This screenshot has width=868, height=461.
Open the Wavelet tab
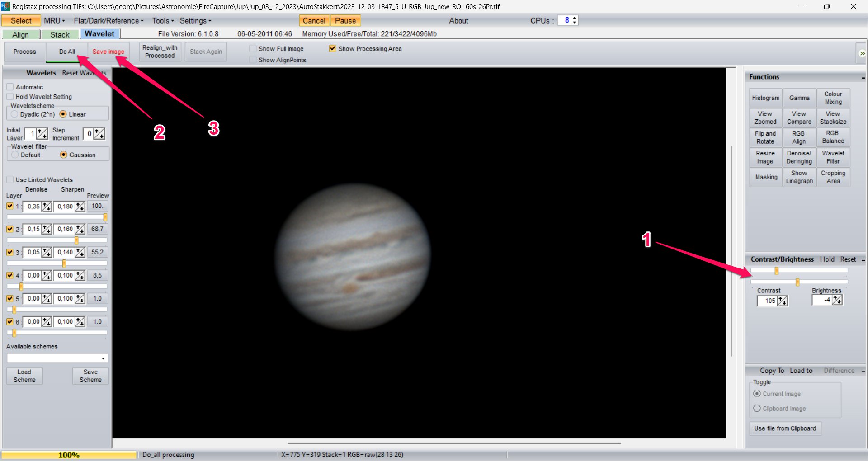click(100, 34)
